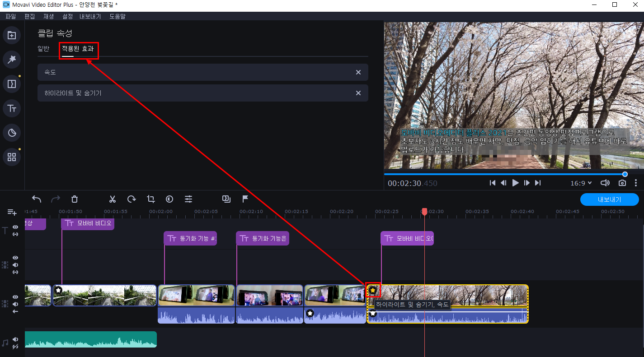644x357 pixels.
Task: Undo the last edit
Action: click(x=37, y=199)
